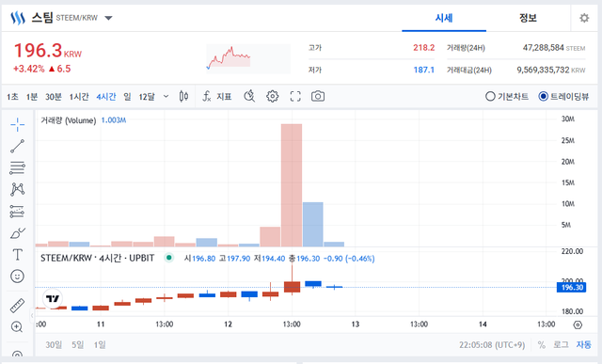Image resolution: width=602 pixels, height=364 pixels.
Task: Expand more time interval options chevron
Action: (x=166, y=96)
